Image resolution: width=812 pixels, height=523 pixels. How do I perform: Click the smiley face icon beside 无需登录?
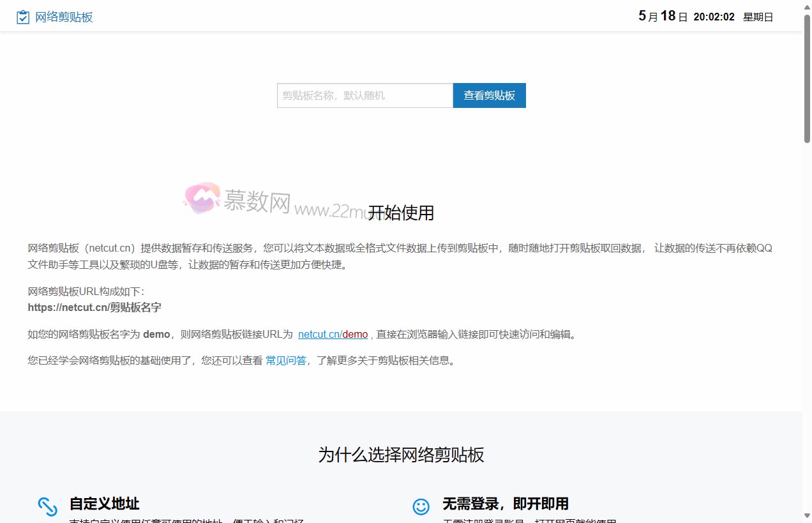421,506
